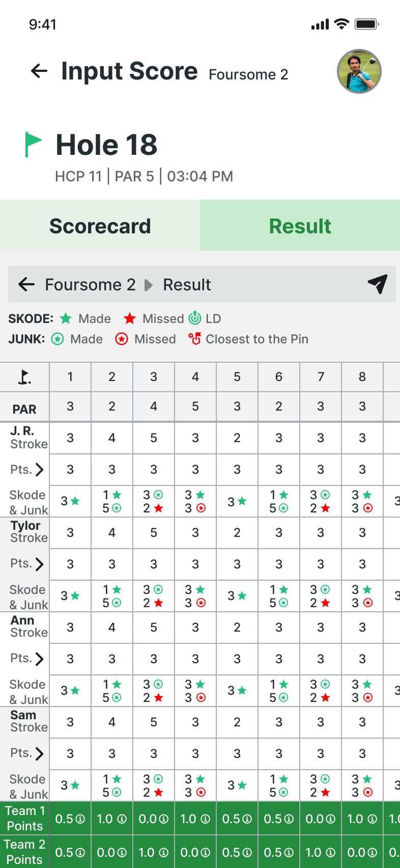Screen dimensions: 400x868
Task: Open the user profile avatar
Action: 359,71
